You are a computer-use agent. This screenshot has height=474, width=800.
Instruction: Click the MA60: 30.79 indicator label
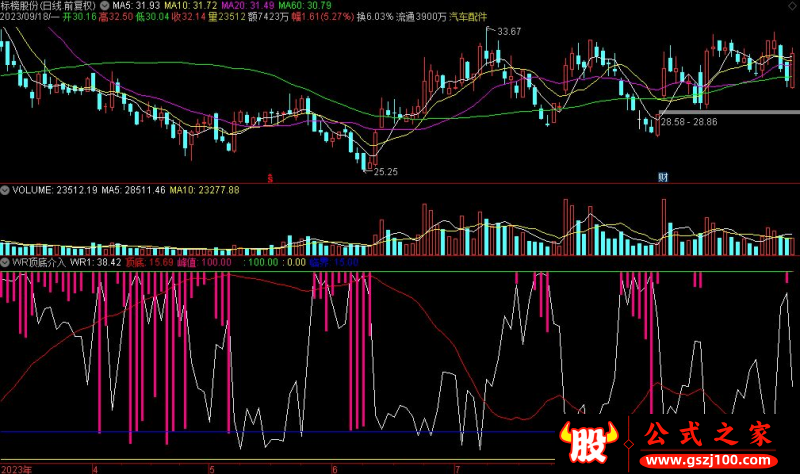tap(305, 6)
